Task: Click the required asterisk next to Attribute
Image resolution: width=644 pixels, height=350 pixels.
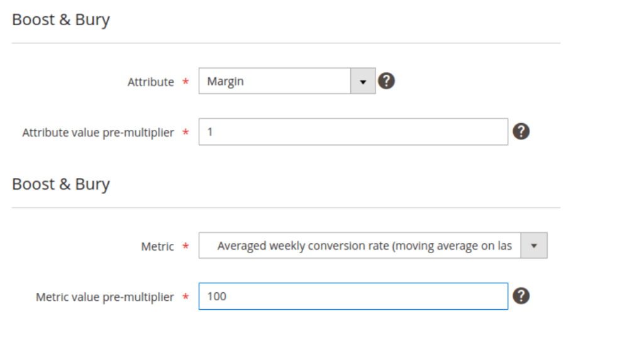Action: coord(186,83)
